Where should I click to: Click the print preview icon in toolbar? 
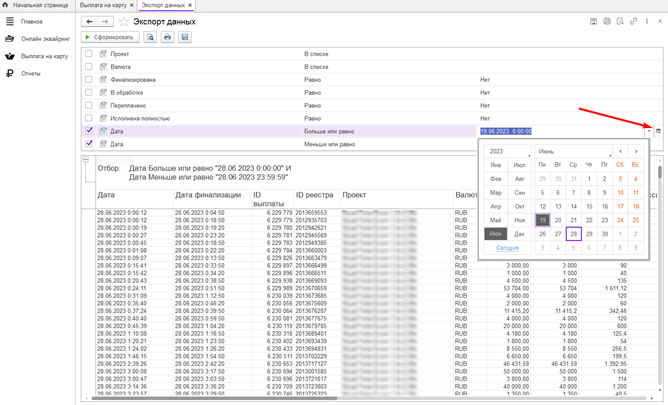click(x=151, y=37)
